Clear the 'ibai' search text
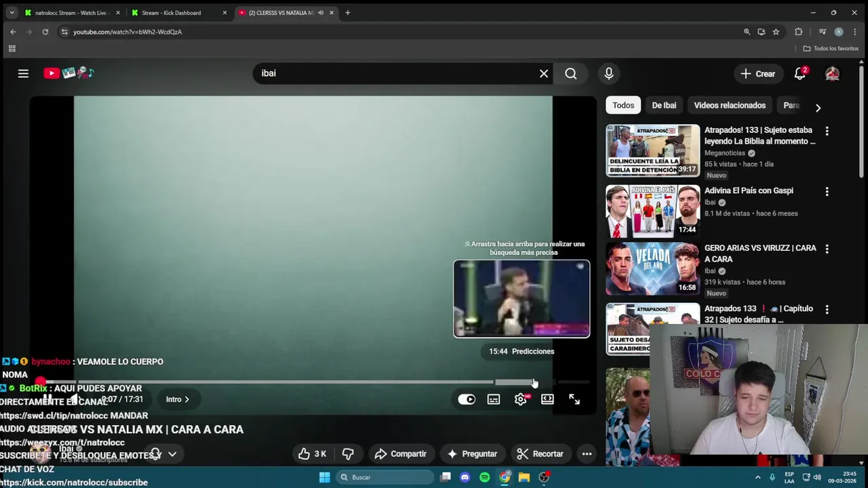Viewport: 868px width, 488px height. 544,73
